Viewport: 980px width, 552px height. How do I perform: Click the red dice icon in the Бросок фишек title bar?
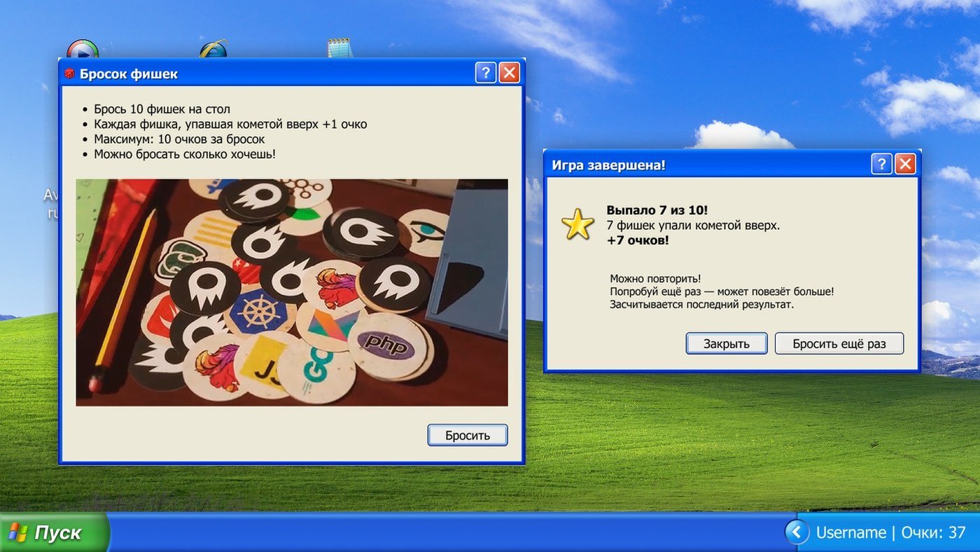(69, 74)
